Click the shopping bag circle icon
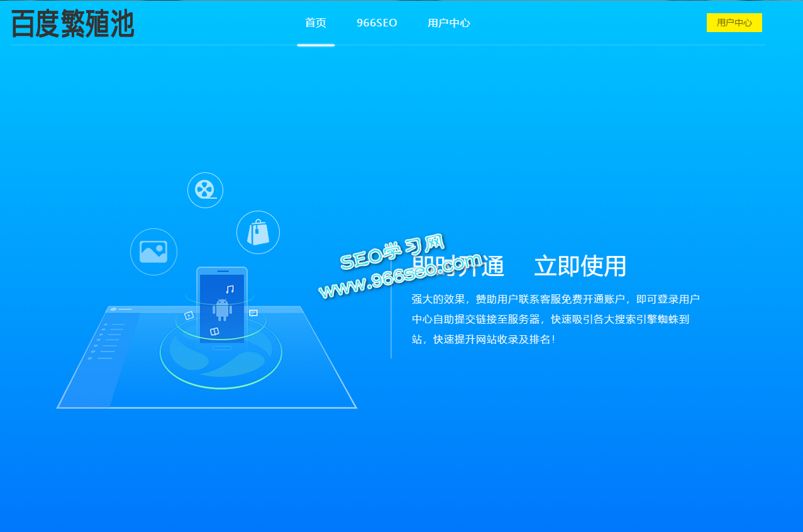This screenshot has width=803, height=532. click(258, 233)
